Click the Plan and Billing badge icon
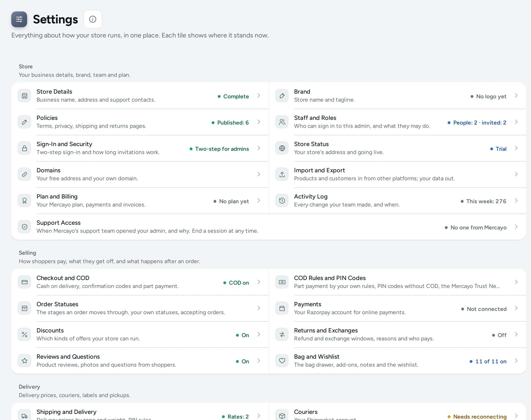The height and width of the screenshot is (420, 531). click(24, 201)
